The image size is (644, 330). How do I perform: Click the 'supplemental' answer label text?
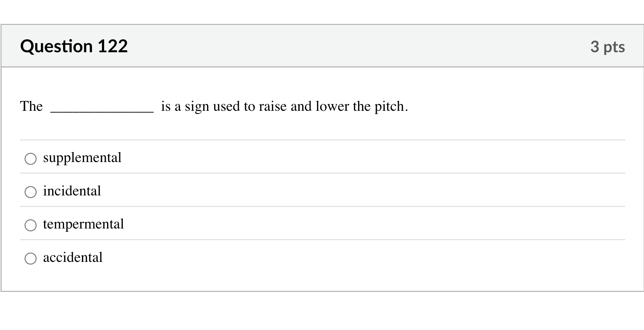coord(82,158)
